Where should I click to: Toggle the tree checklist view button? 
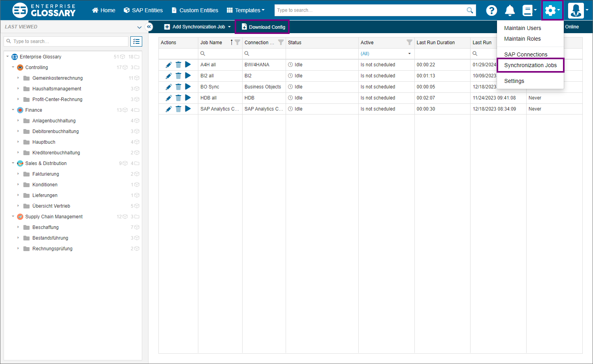click(x=136, y=41)
